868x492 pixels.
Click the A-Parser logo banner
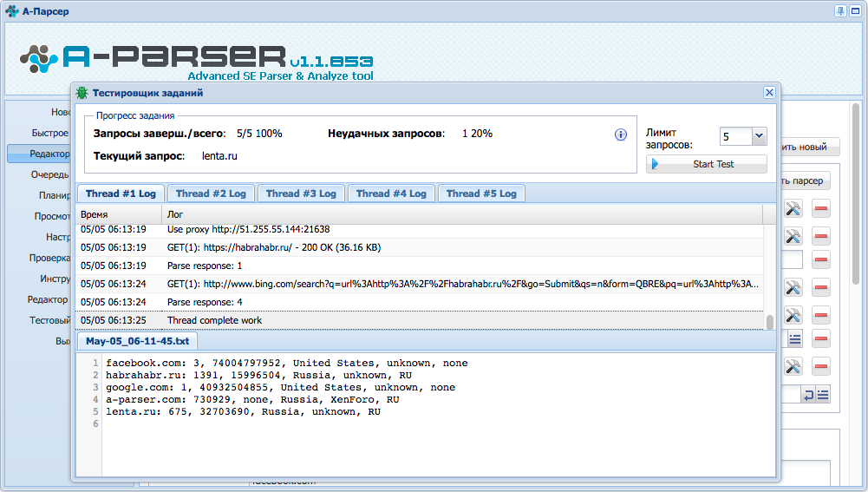(197, 61)
